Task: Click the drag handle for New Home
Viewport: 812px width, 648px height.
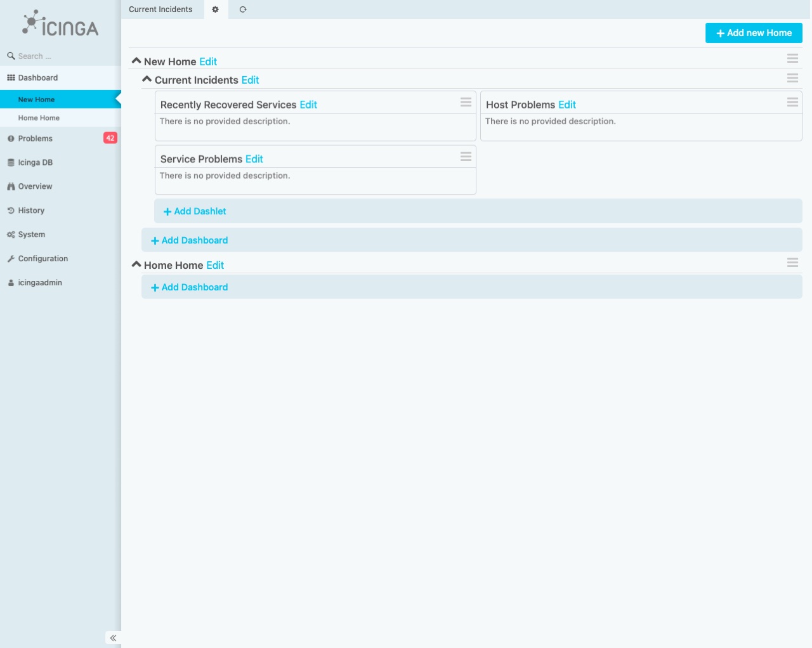Action: coord(793,58)
